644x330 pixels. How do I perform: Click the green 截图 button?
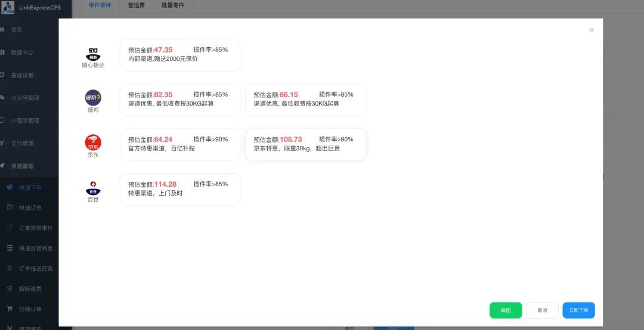click(506, 310)
